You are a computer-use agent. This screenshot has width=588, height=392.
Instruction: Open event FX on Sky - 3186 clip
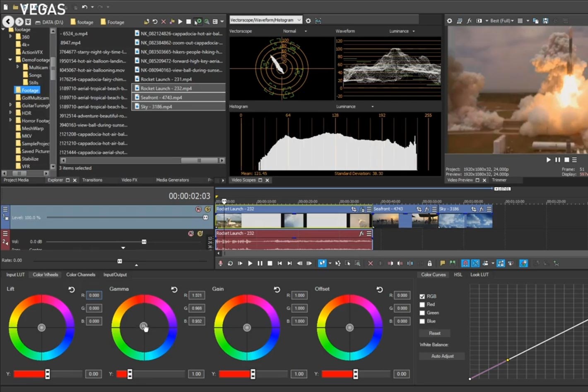point(481,209)
